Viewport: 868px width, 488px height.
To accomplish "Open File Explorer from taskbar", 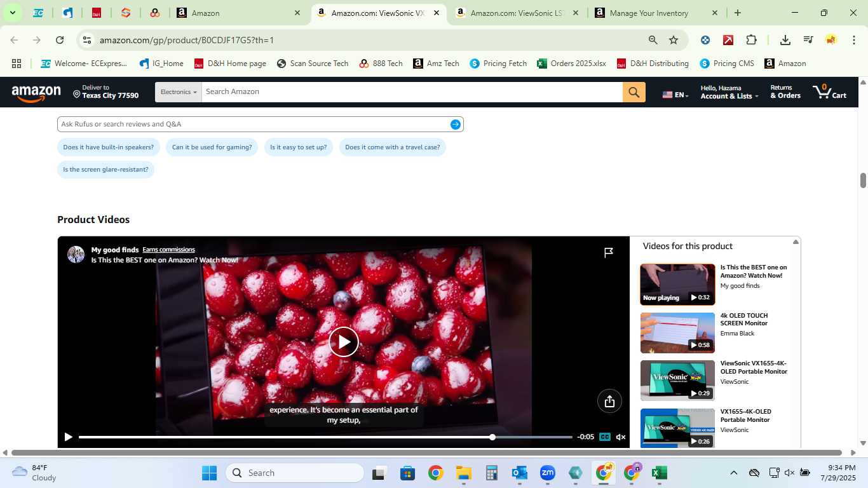I will tap(463, 473).
